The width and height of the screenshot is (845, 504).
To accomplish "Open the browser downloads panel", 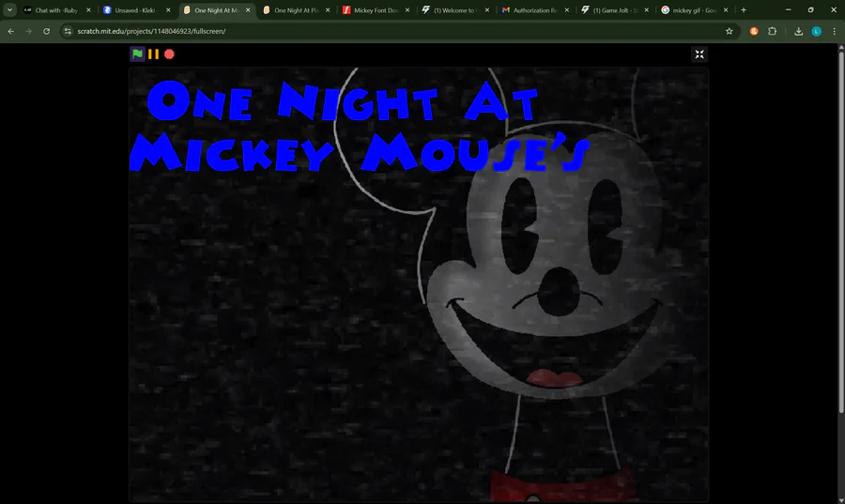I will tap(799, 31).
